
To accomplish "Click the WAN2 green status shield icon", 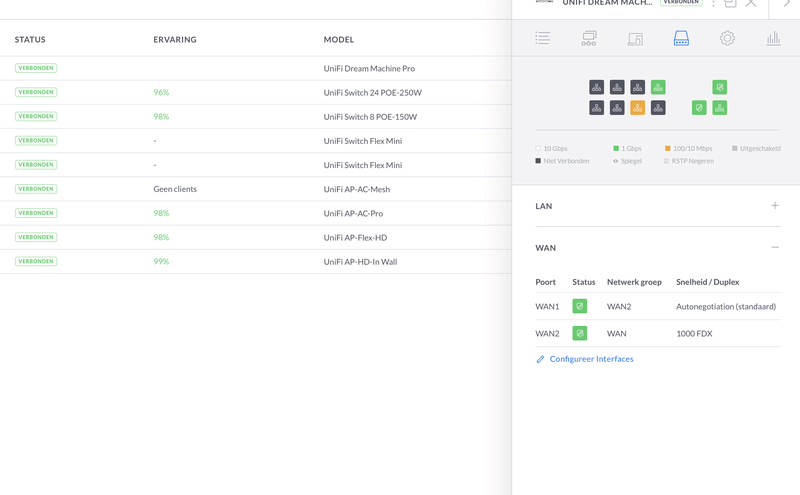I will 580,333.
